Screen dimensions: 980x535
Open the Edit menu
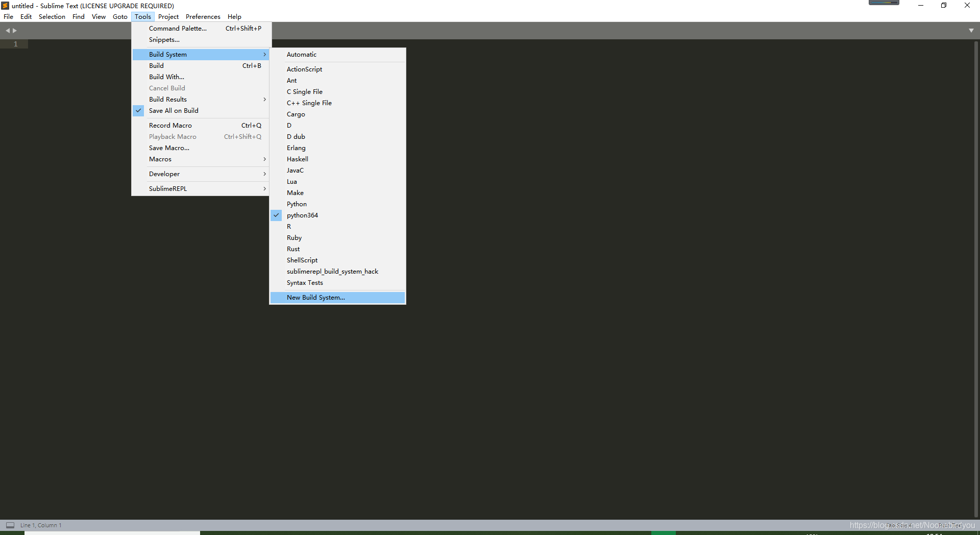[x=26, y=17]
